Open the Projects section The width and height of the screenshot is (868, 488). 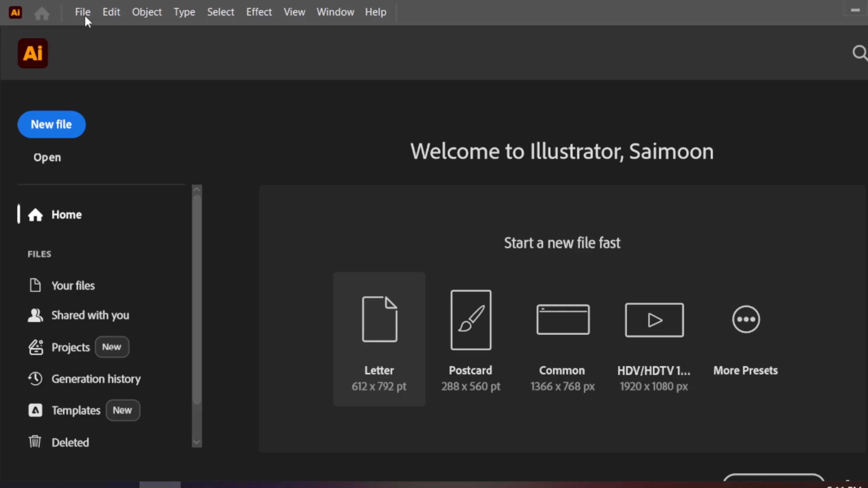click(71, 347)
